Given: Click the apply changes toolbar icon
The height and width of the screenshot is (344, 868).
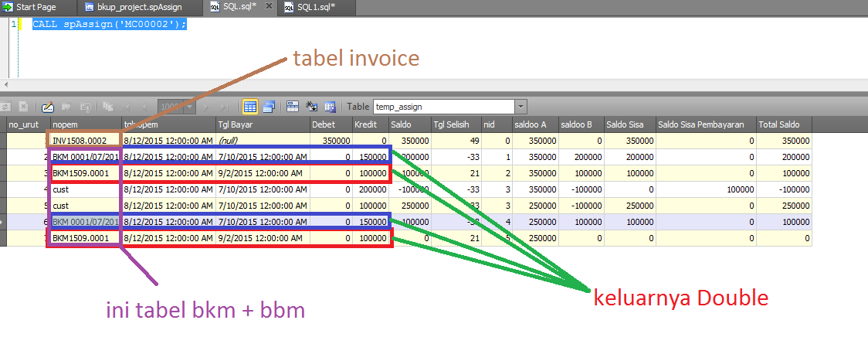Looking at the screenshot, I should (66, 107).
